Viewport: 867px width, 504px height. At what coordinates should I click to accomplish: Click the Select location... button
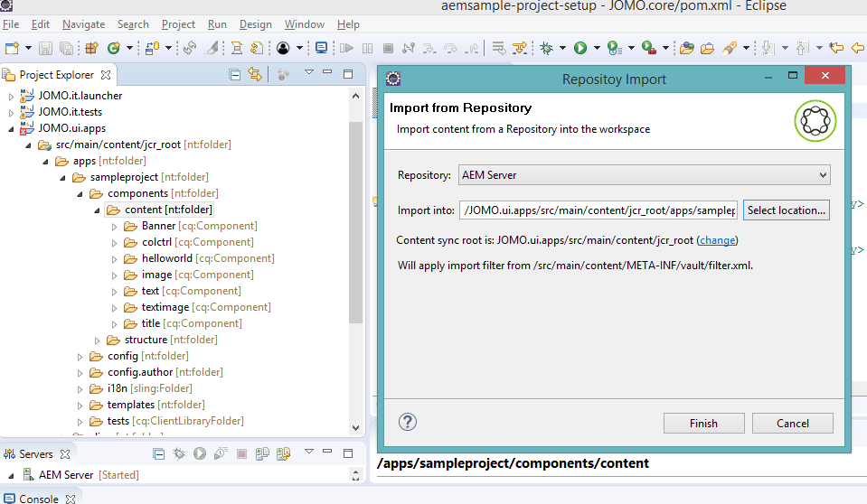pyautogui.click(x=787, y=210)
